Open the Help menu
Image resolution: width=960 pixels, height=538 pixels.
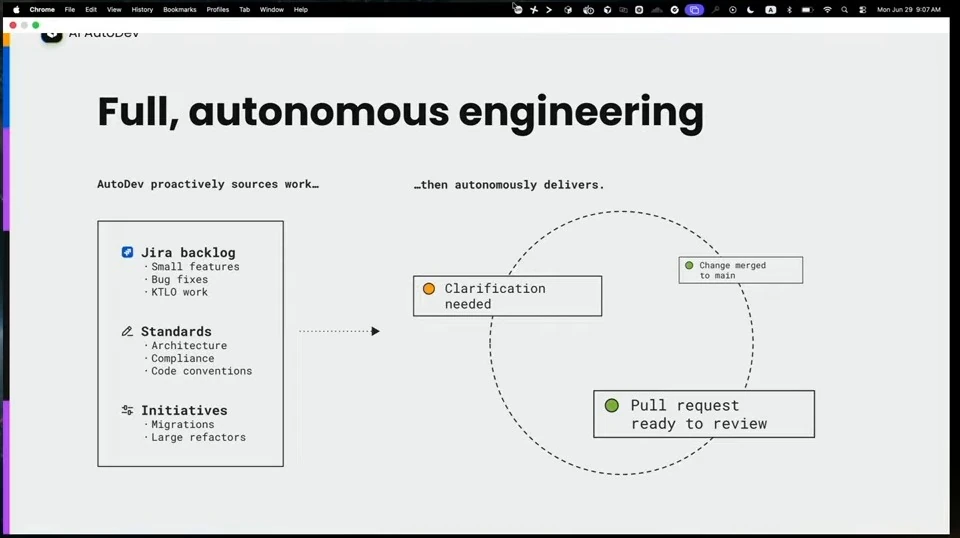(x=301, y=9)
